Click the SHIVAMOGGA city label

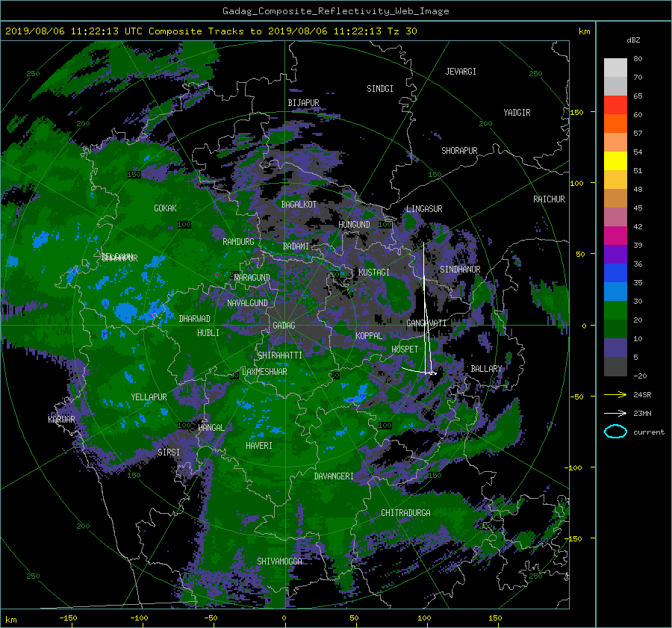pos(279,561)
